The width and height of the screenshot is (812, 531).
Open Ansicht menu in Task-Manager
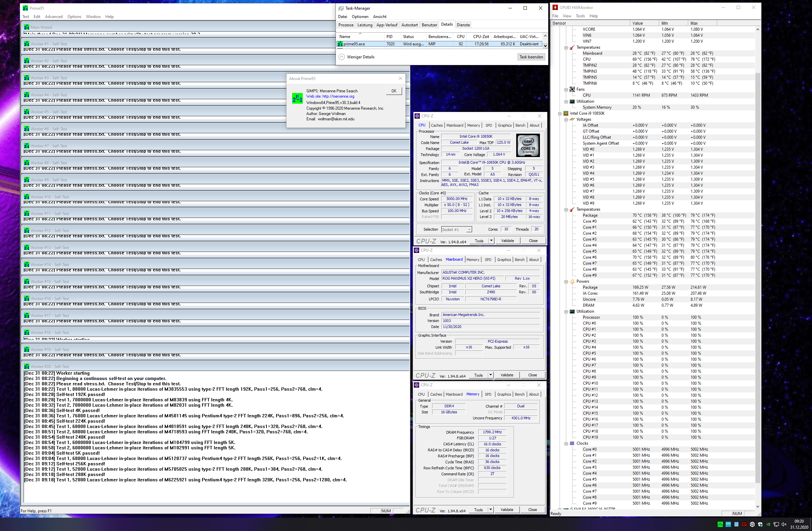[379, 16]
